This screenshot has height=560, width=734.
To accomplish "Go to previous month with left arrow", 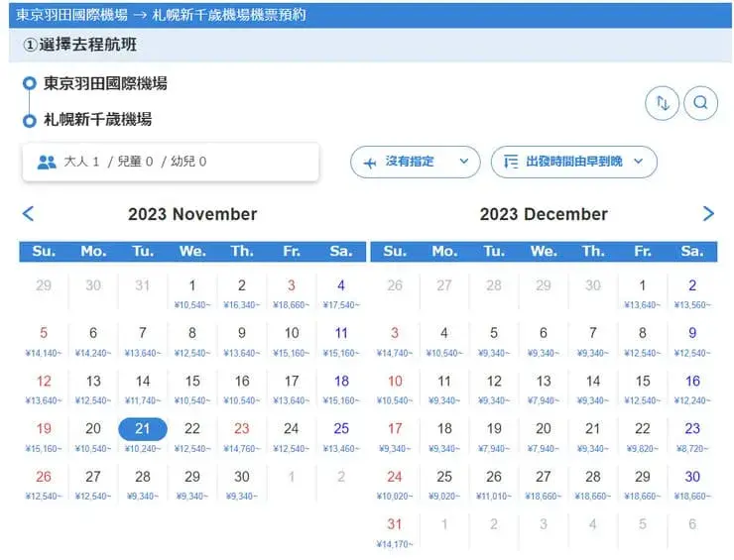I will 28,214.
